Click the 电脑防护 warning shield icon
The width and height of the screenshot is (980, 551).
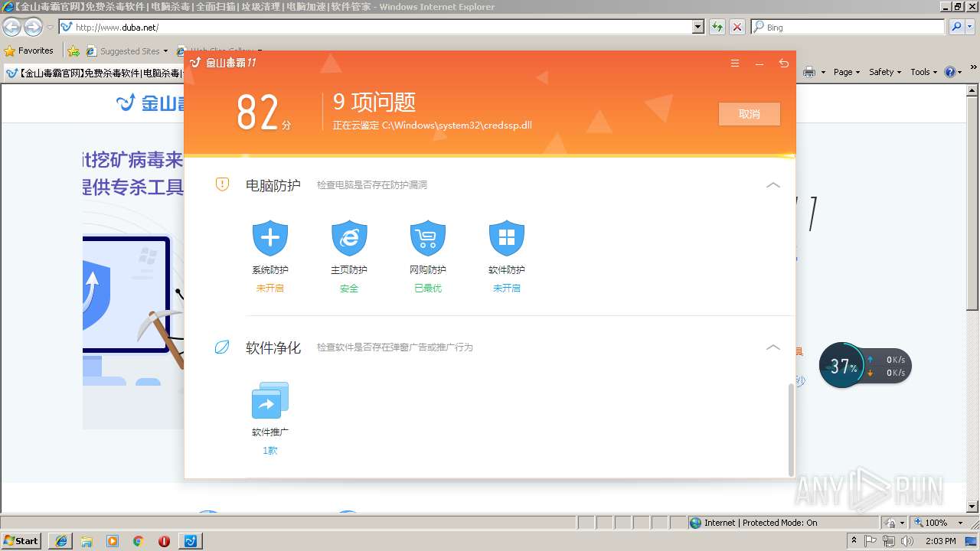point(222,184)
